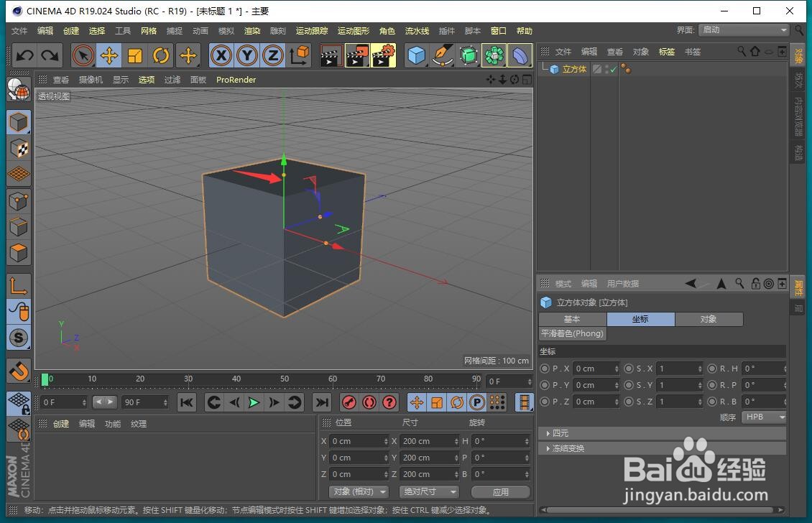The width and height of the screenshot is (812, 523).
Task: Click the Make Editable icon
Action: (19, 91)
